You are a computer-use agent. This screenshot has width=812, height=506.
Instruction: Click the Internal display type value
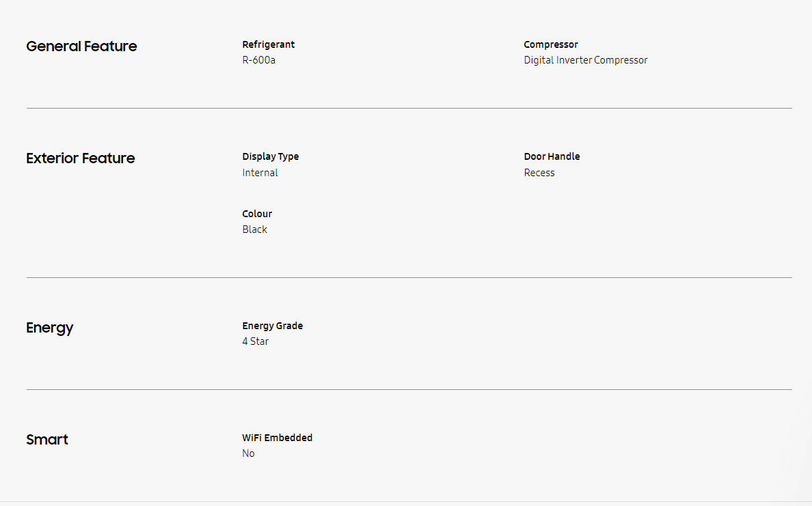[260, 173]
